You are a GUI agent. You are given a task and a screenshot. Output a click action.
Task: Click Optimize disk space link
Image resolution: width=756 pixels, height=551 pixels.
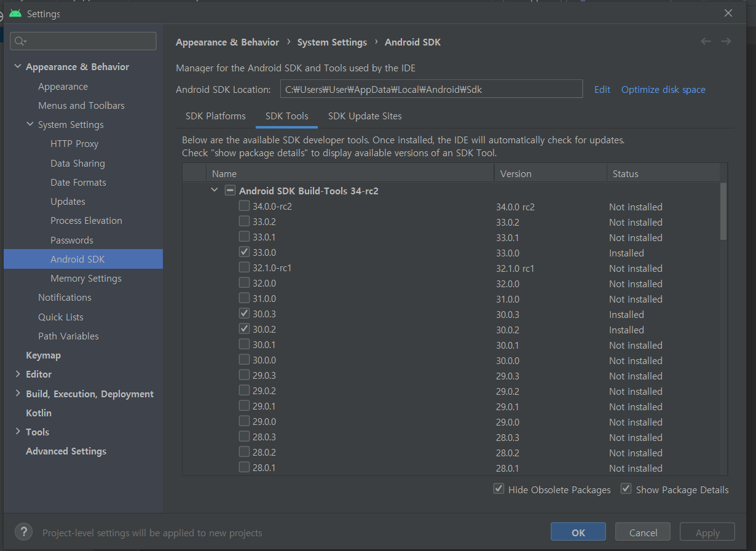663,89
